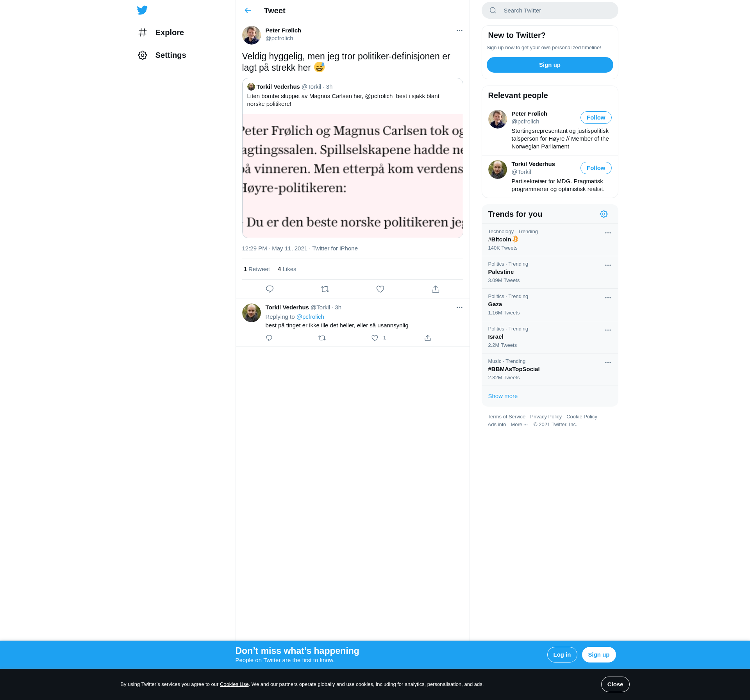Open Cookie Policy footer link

pos(582,417)
